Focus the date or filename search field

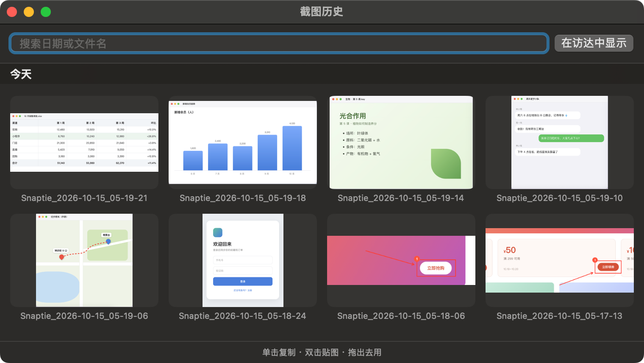pos(279,43)
